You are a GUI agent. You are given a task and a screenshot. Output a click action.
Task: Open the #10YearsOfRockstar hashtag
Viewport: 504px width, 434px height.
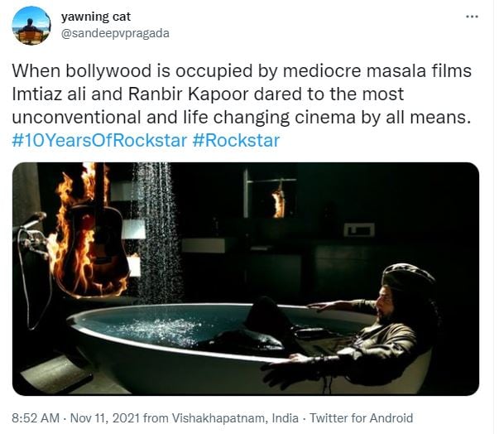click(99, 141)
